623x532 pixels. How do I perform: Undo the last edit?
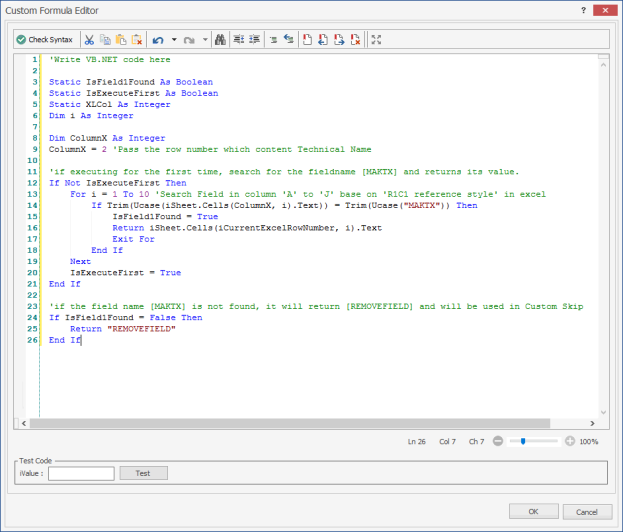pos(158,40)
